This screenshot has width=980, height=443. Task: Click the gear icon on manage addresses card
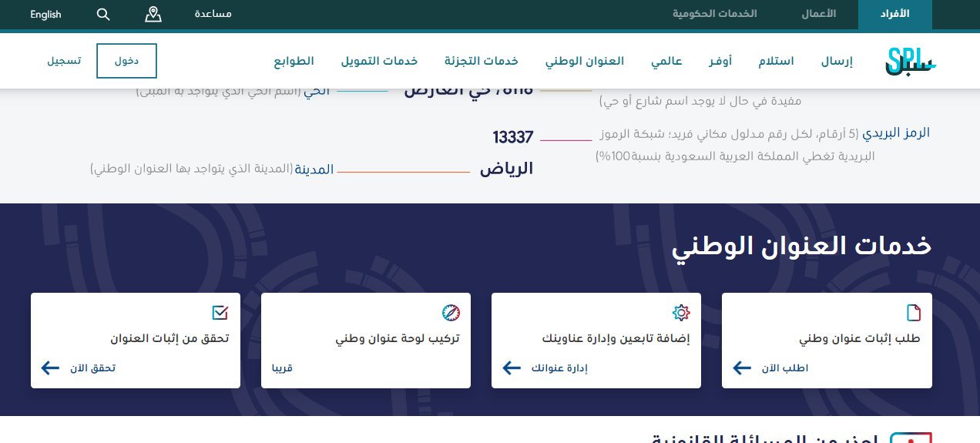[680, 312]
